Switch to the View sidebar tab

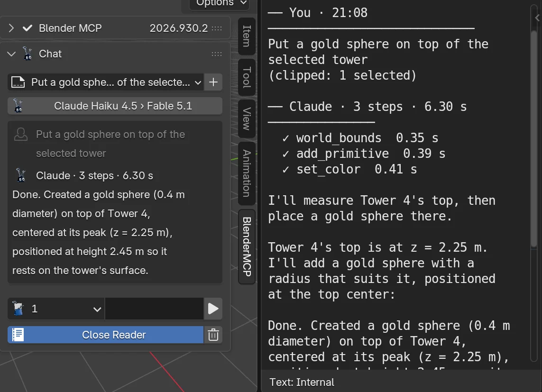pos(247,119)
